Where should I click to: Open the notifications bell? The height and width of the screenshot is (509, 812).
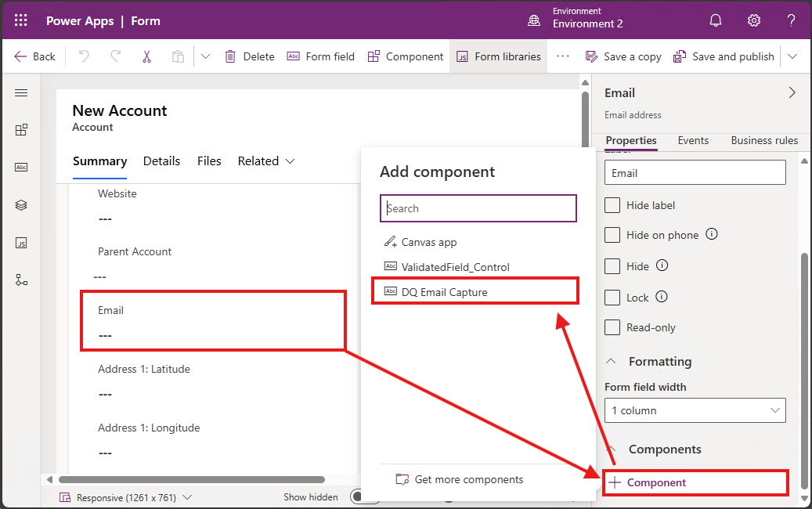click(716, 20)
